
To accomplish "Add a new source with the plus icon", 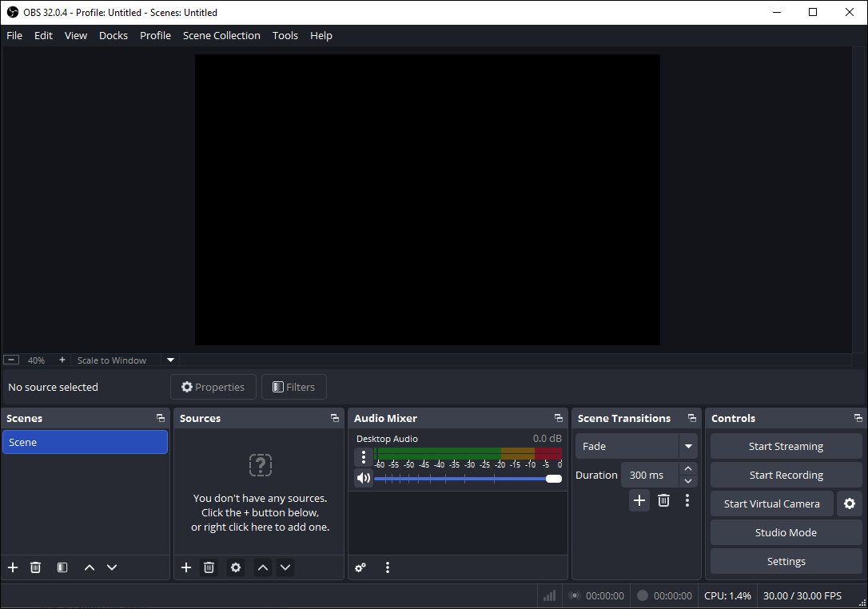I will click(185, 567).
